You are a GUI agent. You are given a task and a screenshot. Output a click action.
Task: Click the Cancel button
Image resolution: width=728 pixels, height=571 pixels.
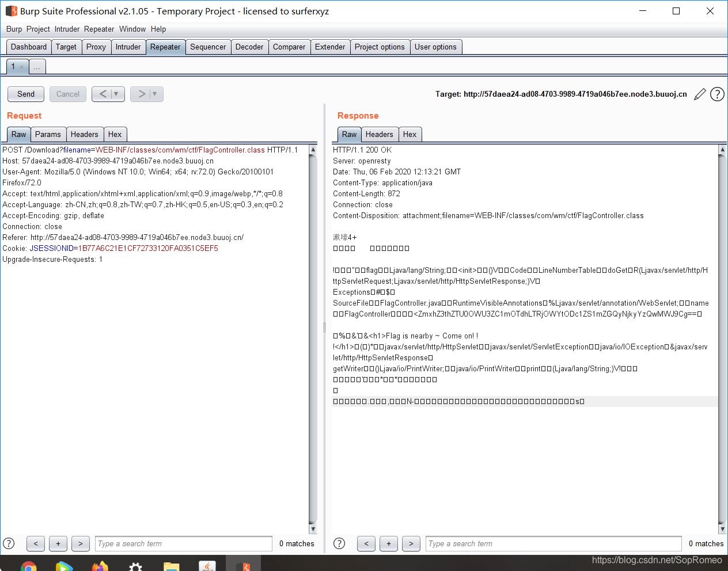pyautogui.click(x=68, y=94)
